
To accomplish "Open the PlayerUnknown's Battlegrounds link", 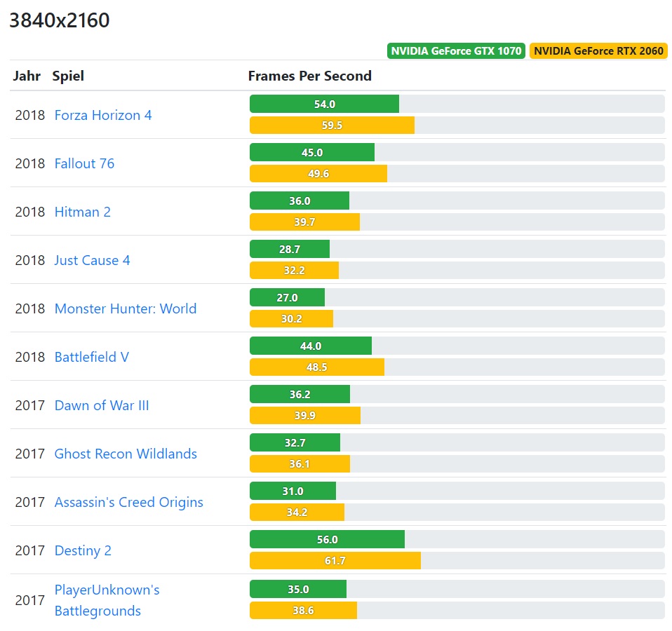I will point(107,601).
